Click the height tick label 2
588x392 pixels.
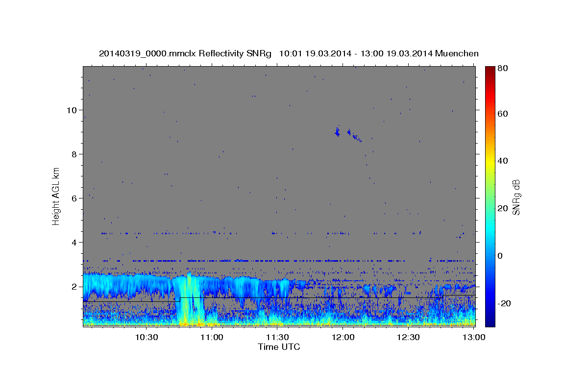[74, 286]
